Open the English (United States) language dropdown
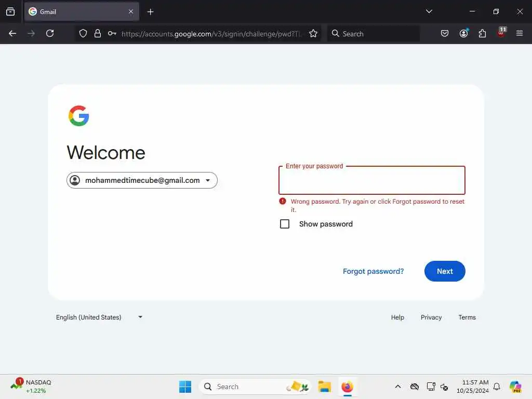 99,317
